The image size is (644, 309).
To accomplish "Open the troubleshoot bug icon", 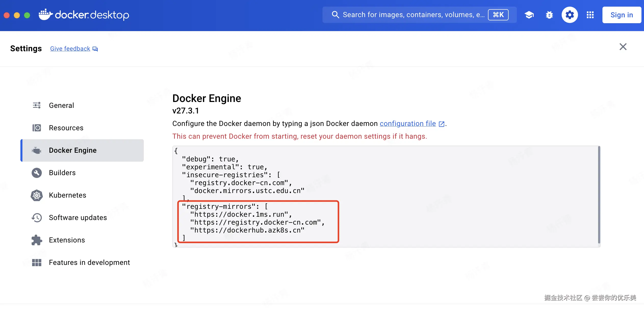I will (549, 15).
